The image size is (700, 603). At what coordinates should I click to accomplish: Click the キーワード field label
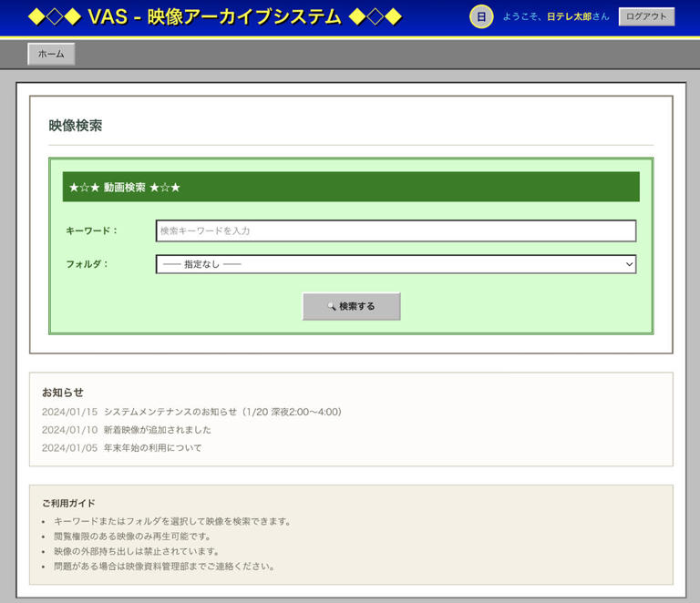click(x=92, y=231)
